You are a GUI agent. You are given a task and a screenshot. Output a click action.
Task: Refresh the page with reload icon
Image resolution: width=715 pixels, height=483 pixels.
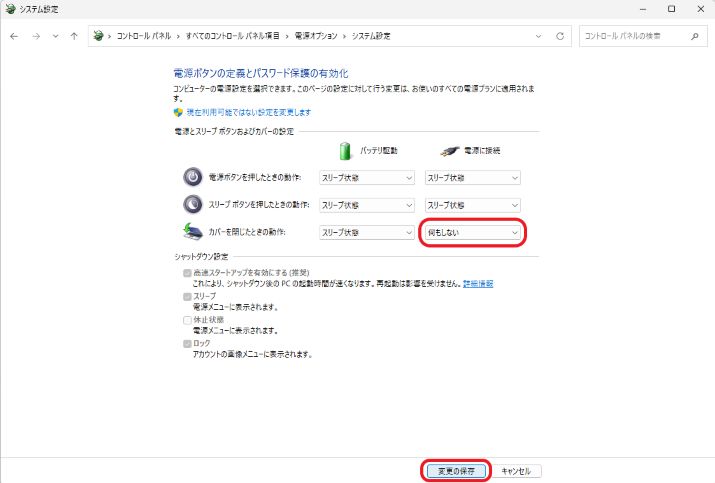[560, 36]
